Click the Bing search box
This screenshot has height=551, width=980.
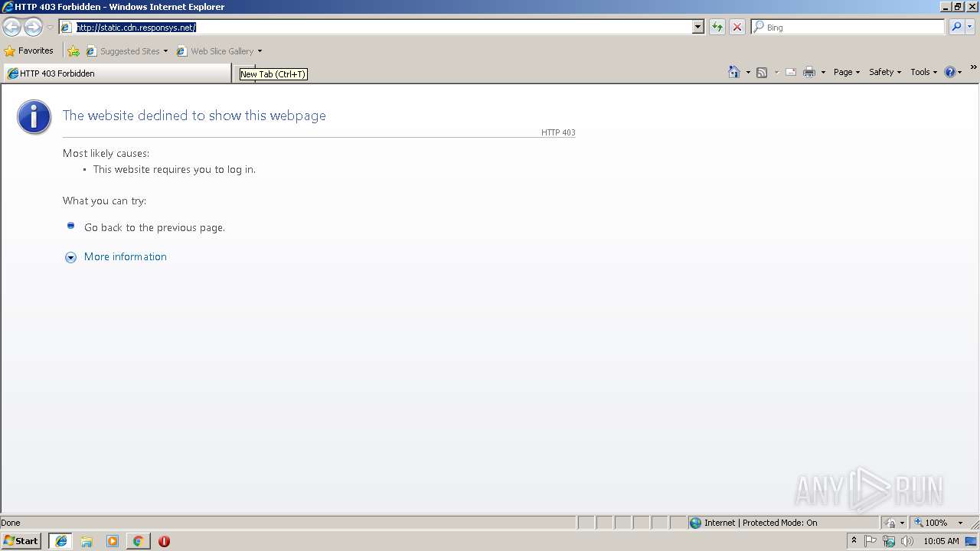coord(848,27)
